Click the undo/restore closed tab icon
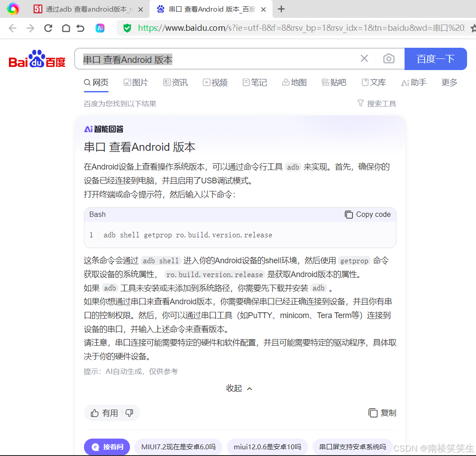Viewport: 476px width, 456px height. click(x=80, y=28)
